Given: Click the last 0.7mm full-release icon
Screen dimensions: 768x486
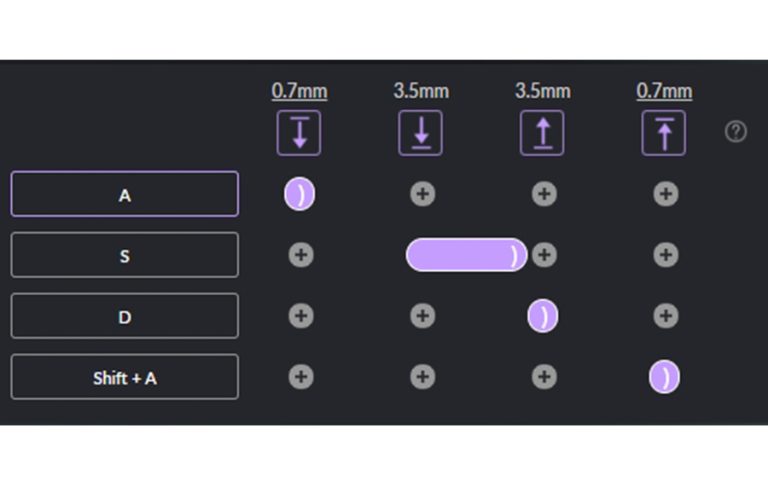Looking at the screenshot, I should pos(664,133).
